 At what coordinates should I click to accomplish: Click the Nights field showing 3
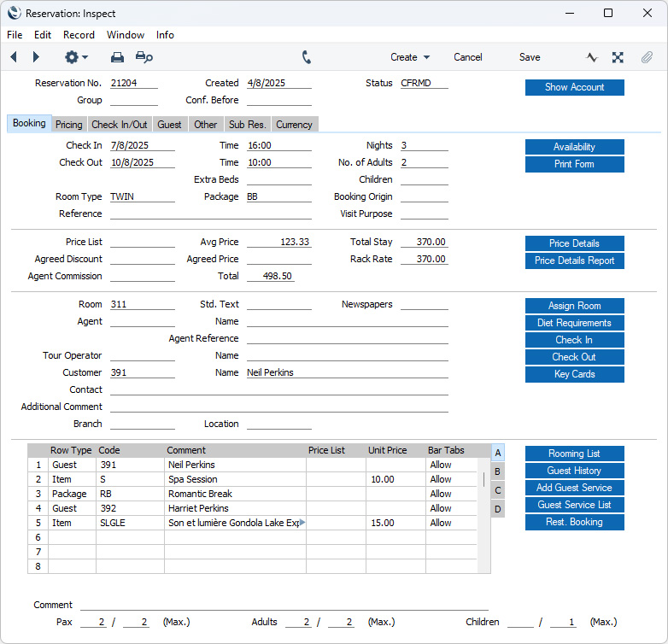[x=425, y=145]
